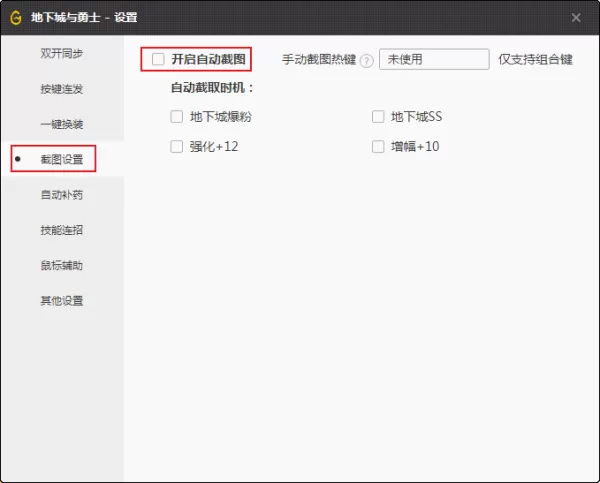Click the 仅支持组合键 hint text
The image size is (600, 483).
click(x=535, y=59)
